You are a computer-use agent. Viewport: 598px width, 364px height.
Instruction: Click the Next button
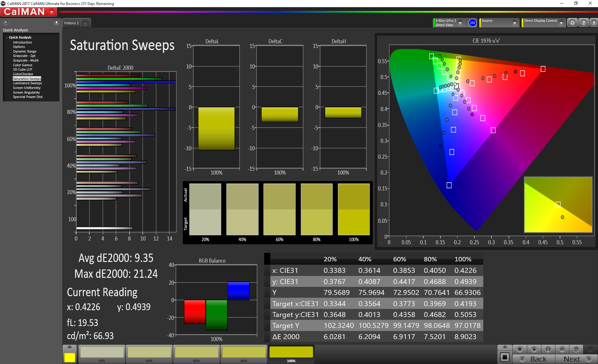click(576, 359)
